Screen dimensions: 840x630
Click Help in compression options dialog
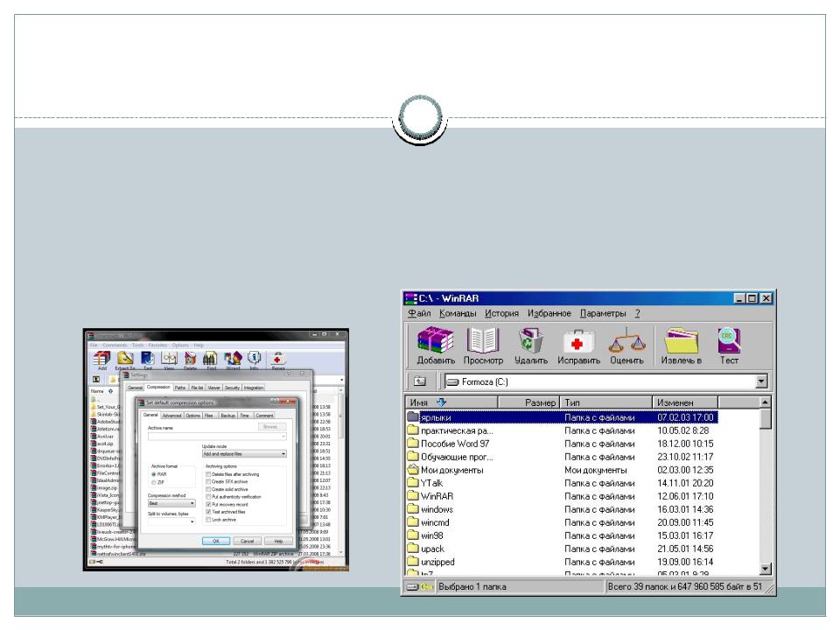(x=278, y=541)
